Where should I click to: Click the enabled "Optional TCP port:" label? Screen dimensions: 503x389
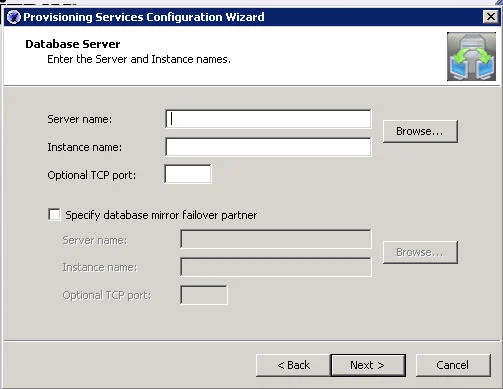92,175
